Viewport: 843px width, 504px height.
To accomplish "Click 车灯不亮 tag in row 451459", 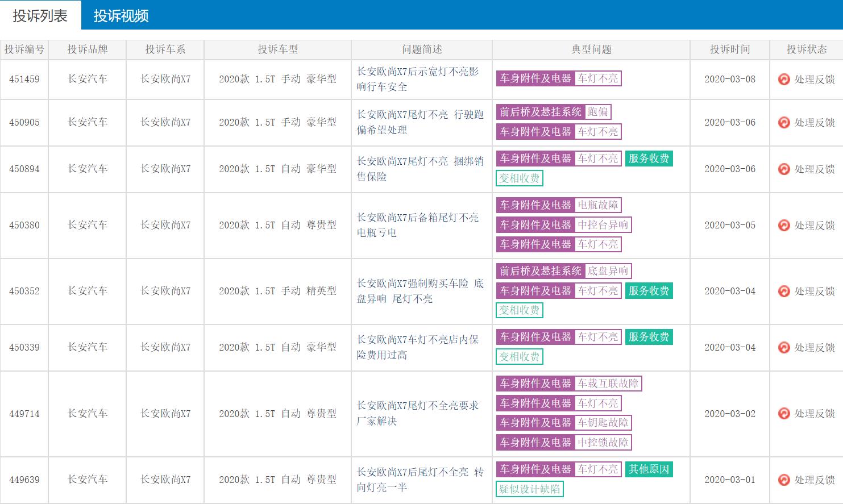I will coord(598,78).
